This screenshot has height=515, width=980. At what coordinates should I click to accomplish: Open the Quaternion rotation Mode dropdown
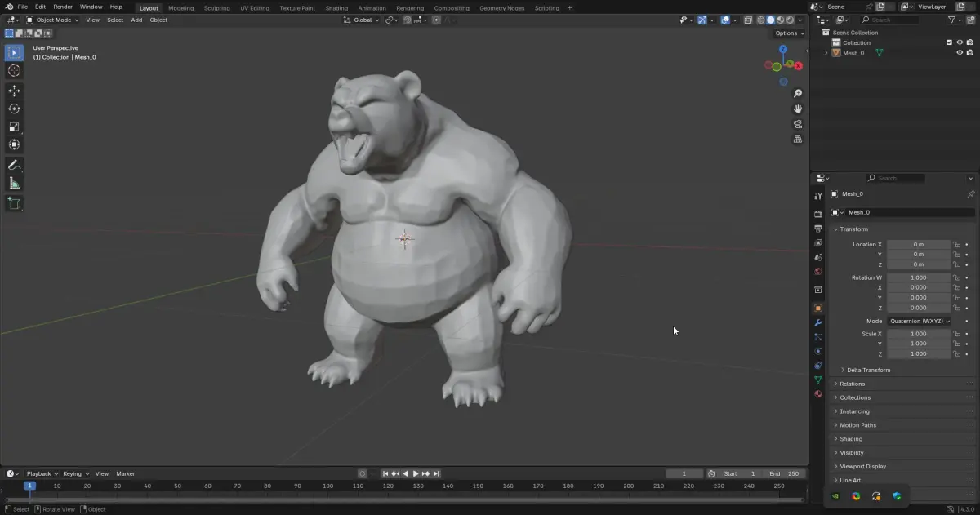tap(920, 321)
